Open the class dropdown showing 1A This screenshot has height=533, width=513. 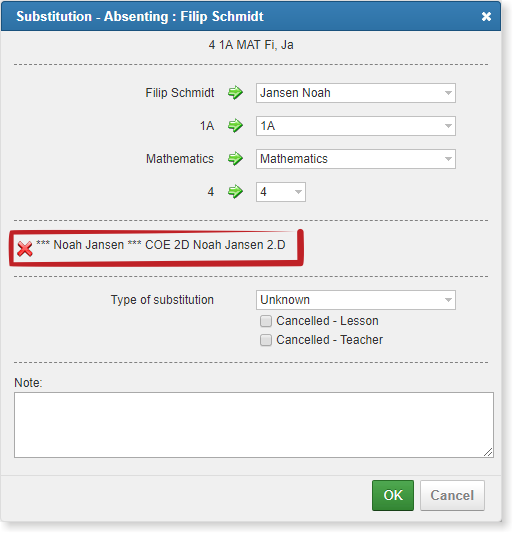tap(356, 126)
